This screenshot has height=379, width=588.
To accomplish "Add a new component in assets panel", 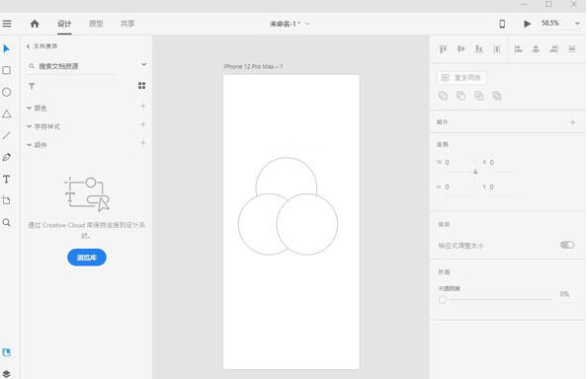I will [x=143, y=143].
